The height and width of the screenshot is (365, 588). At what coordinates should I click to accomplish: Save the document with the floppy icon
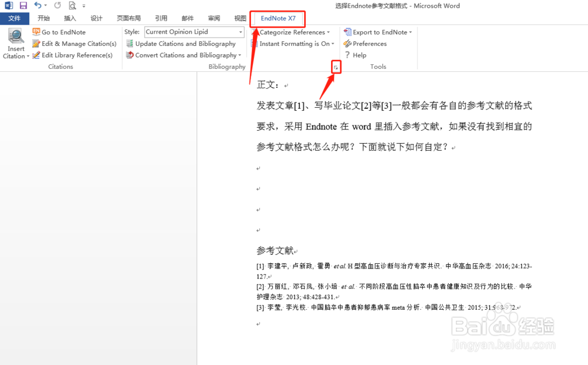click(x=24, y=5)
